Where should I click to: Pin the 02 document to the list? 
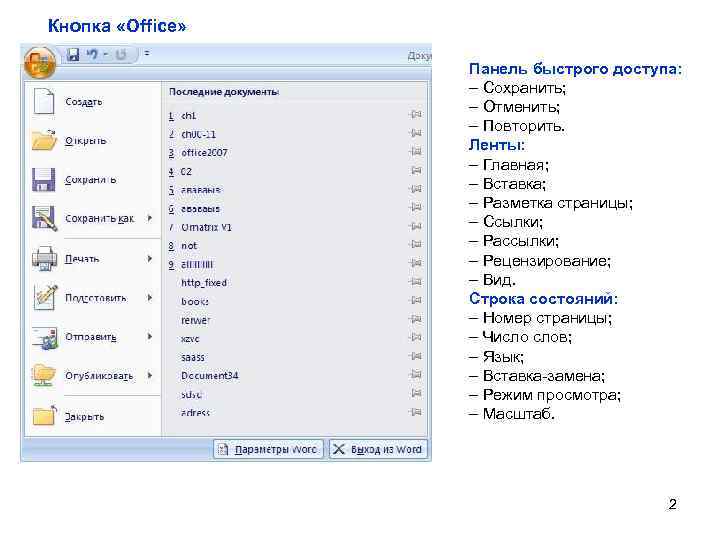click(x=416, y=170)
